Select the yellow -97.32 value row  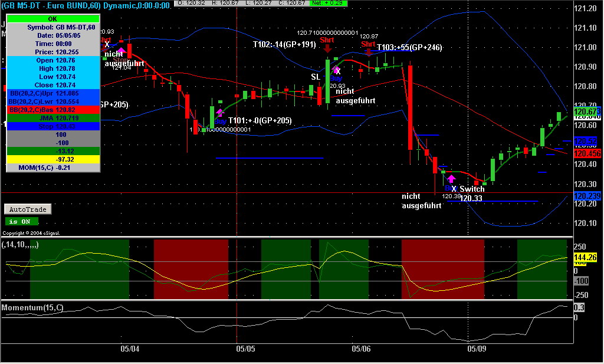pos(53,159)
